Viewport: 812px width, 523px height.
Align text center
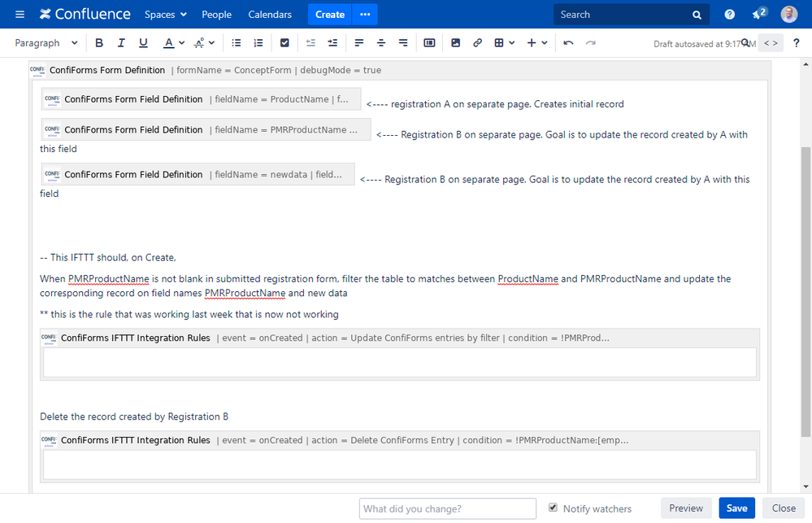(x=381, y=43)
